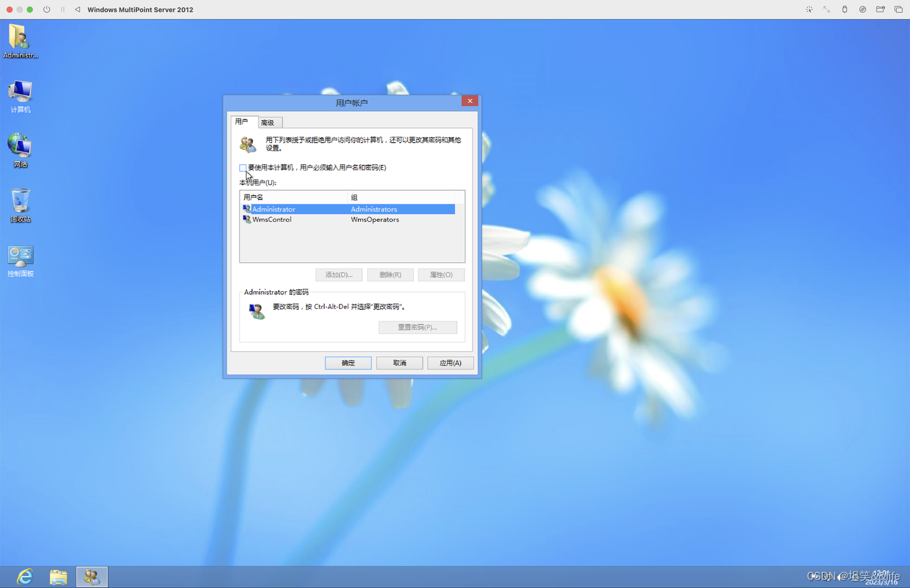Open File Explorer from the taskbar

coord(58,577)
